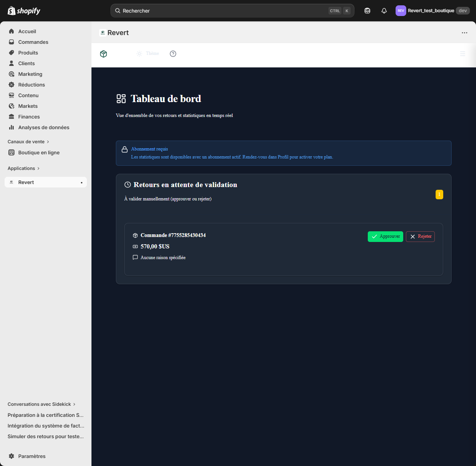The height and width of the screenshot is (466, 476).
Task: Click the Rechercher search field
Action: pos(232,11)
